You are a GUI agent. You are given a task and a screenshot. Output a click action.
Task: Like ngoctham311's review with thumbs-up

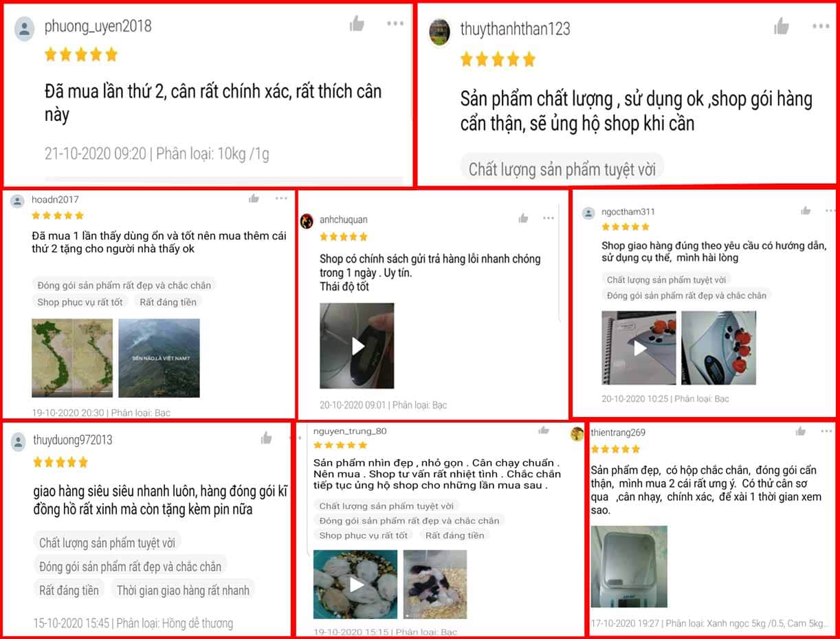806,211
